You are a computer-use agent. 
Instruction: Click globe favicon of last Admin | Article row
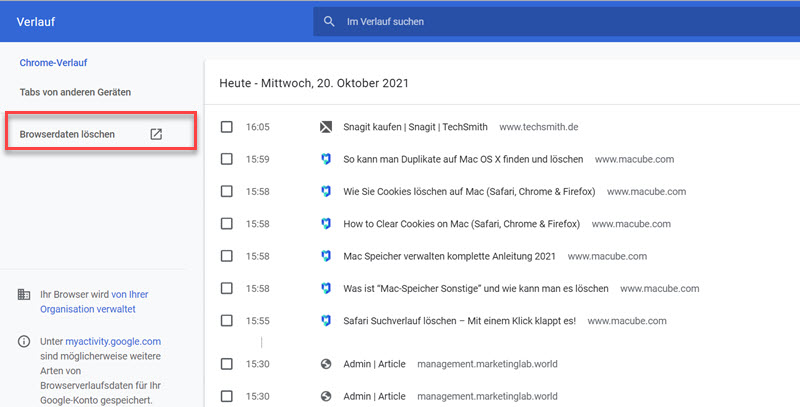pyautogui.click(x=326, y=396)
